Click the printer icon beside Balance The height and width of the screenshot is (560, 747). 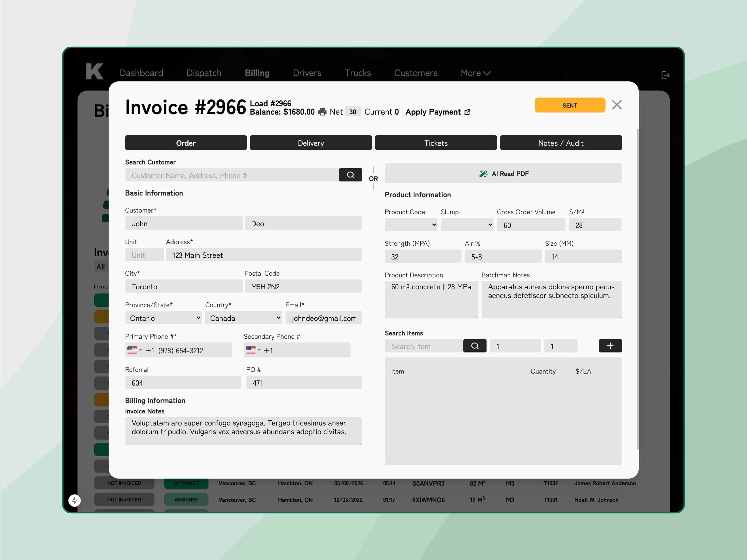[322, 112]
